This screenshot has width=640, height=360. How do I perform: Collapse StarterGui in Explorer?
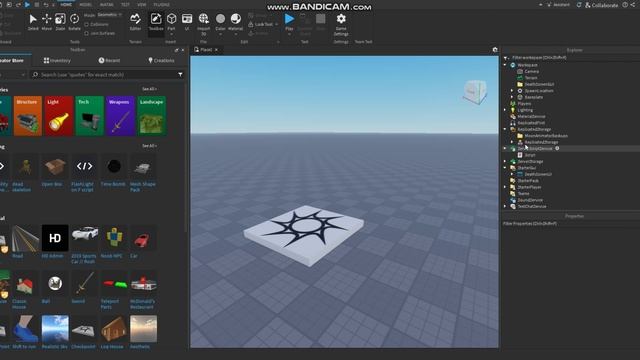click(505, 168)
